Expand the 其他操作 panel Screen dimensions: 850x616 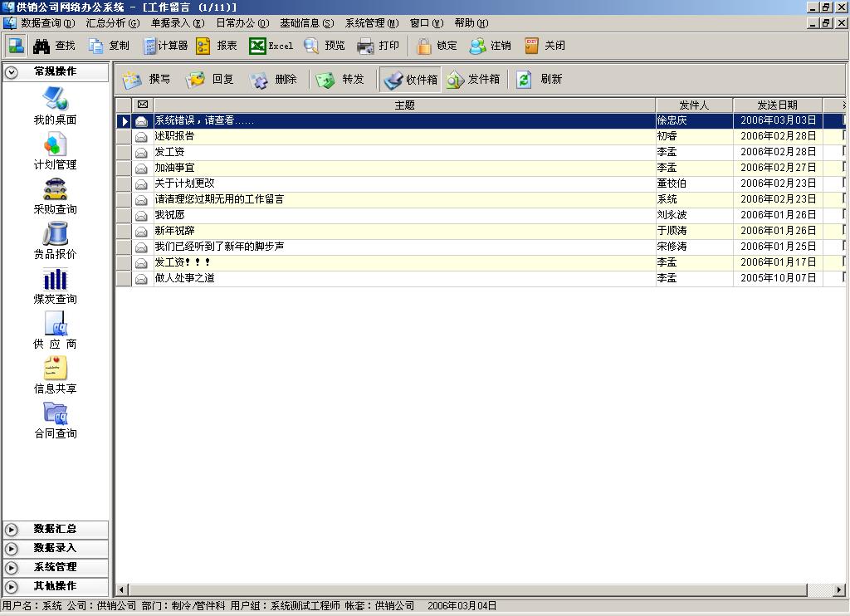click(x=56, y=586)
